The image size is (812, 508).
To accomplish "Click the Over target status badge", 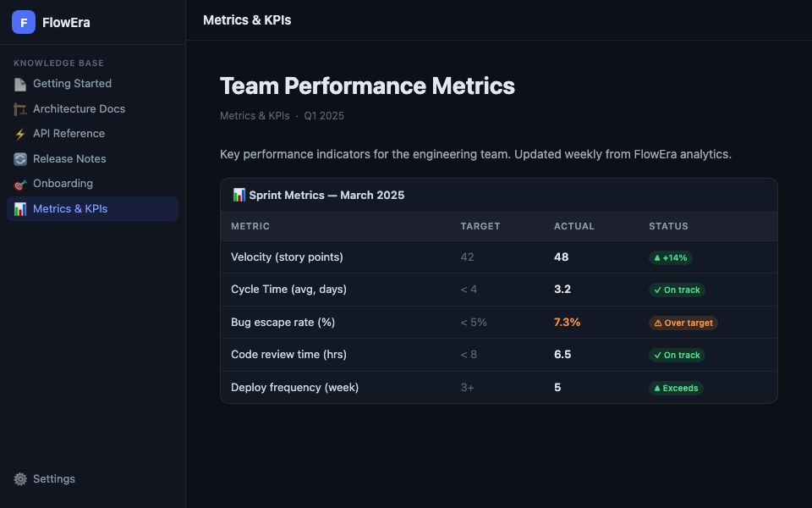I will pos(683,323).
